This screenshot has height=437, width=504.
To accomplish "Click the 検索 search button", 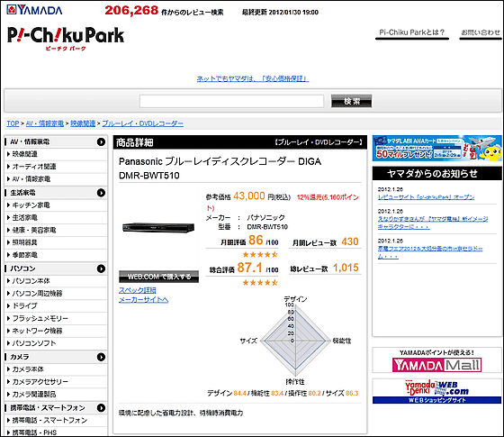I will coord(352,101).
